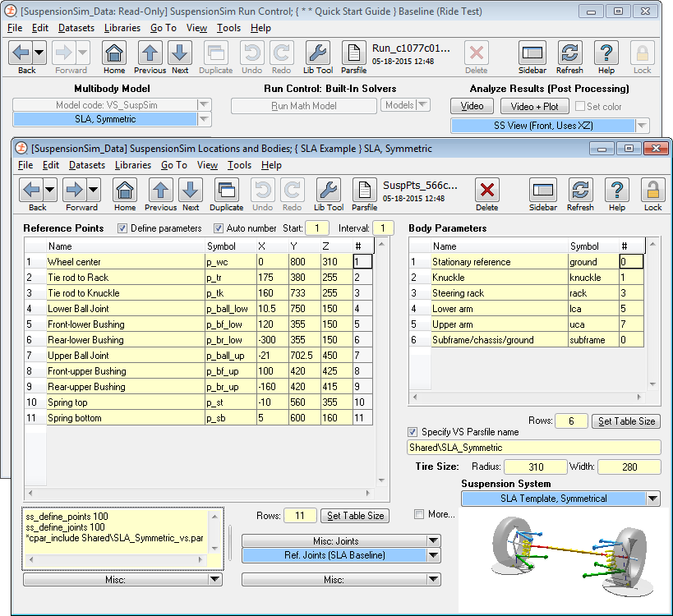Open the Ref. Joints (SLA Baseline) dropdown
673x616 pixels.
(x=434, y=555)
